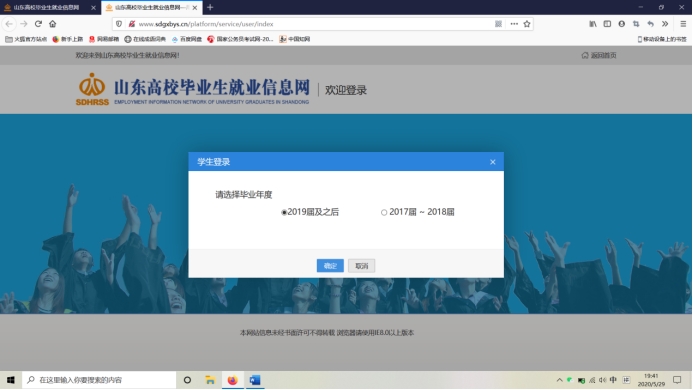This screenshot has height=390, width=693.
Task: Click the screenshot crop toolbar icon
Action: (x=636, y=24)
